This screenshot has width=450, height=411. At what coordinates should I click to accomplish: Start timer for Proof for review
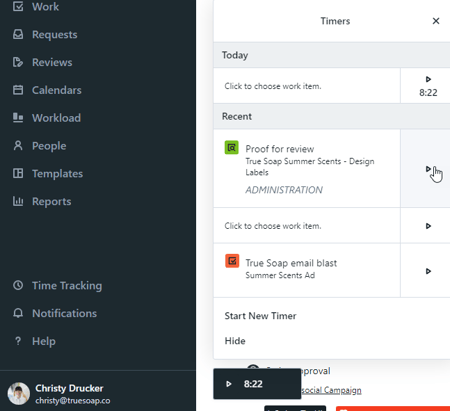click(428, 169)
